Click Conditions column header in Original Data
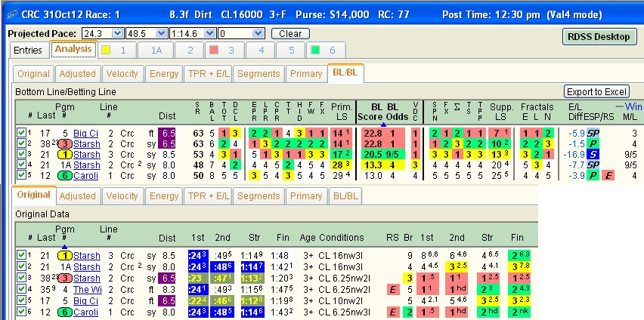This screenshot has height=320, width=644. pyautogui.click(x=342, y=238)
